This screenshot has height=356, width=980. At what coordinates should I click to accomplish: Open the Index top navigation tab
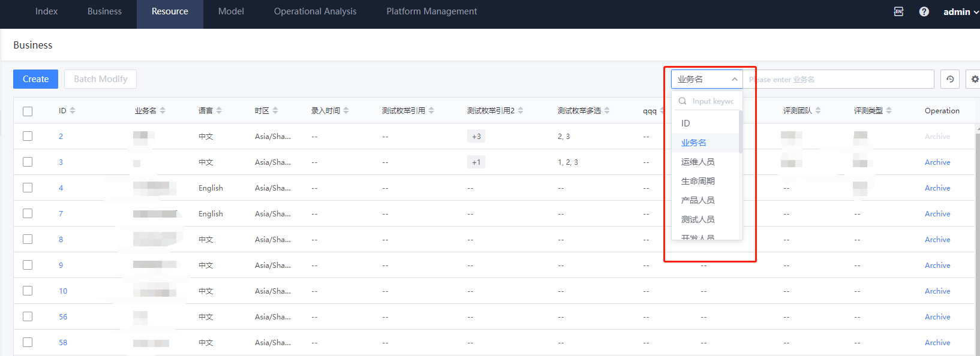click(46, 11)
